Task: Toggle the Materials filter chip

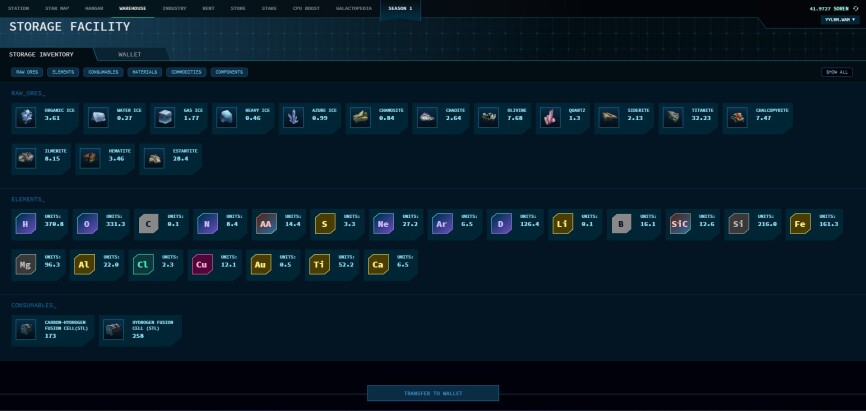Action: [x=145, y=72]
